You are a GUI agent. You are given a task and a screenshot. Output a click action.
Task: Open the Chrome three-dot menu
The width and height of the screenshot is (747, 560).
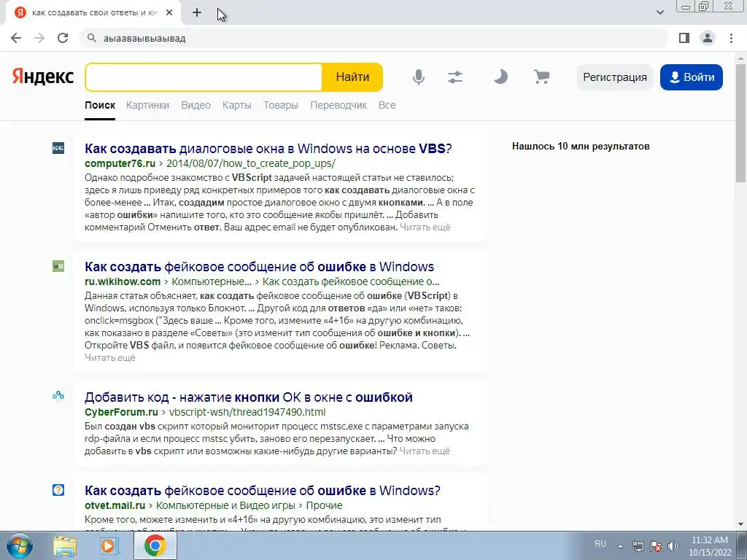click(x=731, y=38)
